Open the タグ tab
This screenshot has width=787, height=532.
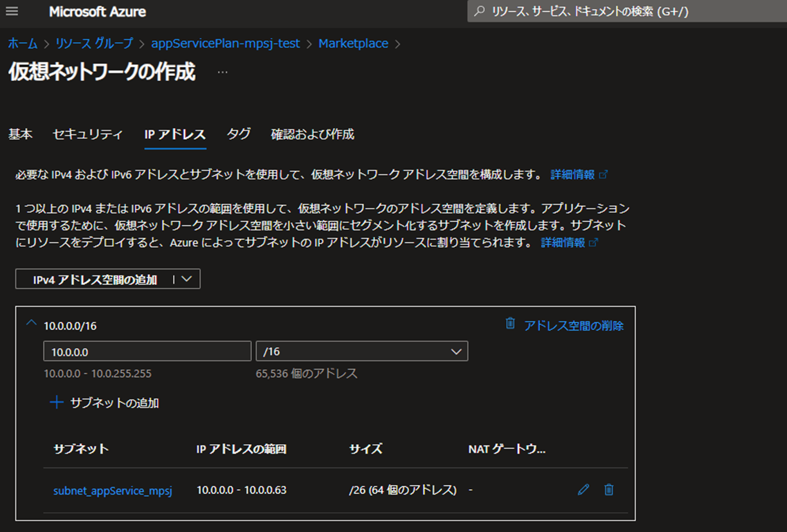click(238, 134)
